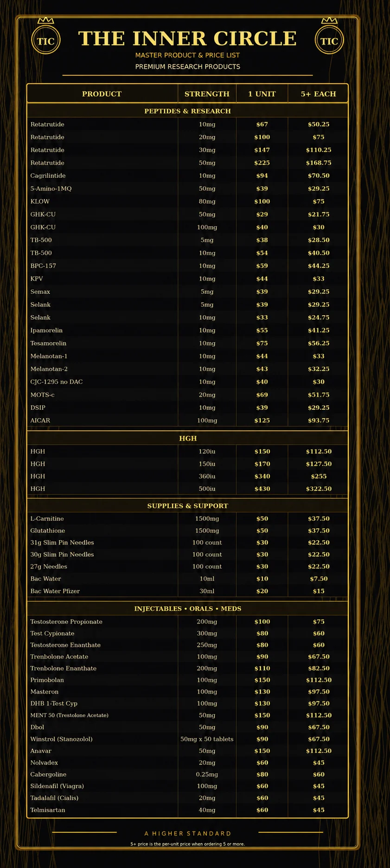Click the $110 price for Trenbolone Enanthate

(262, 668)
